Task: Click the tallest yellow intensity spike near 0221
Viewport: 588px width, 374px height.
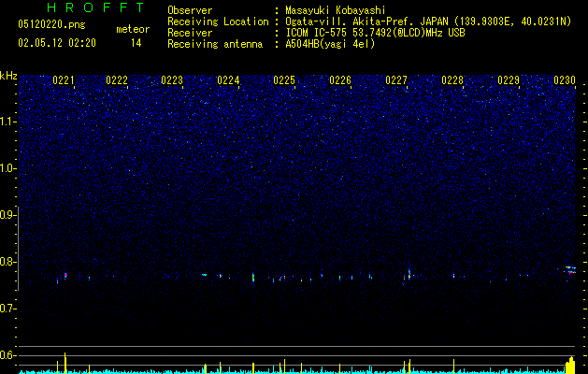Action: click(x=65, y=363)
